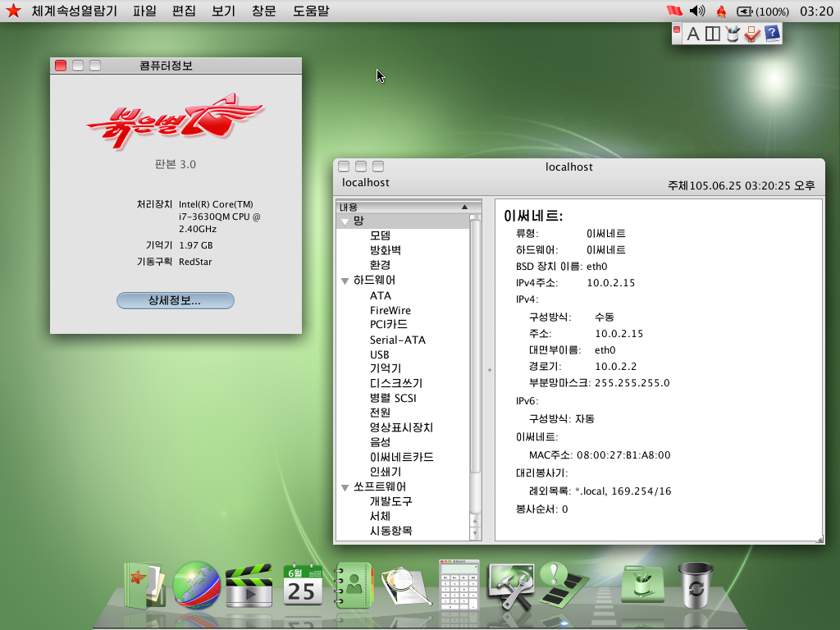Viewport: 840px width, 630px height.
Task: Open the address book from the dock
Action: pyautogui.click(x=353, y=584)
